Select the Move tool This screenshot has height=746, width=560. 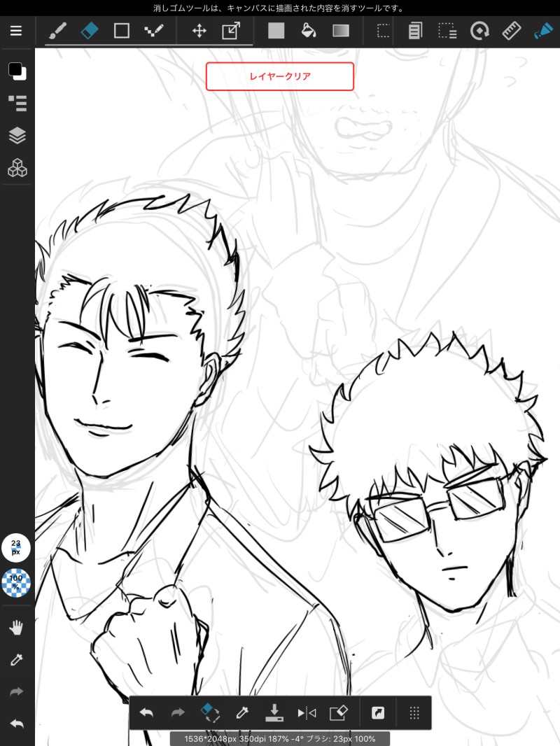tap(199, 31)
